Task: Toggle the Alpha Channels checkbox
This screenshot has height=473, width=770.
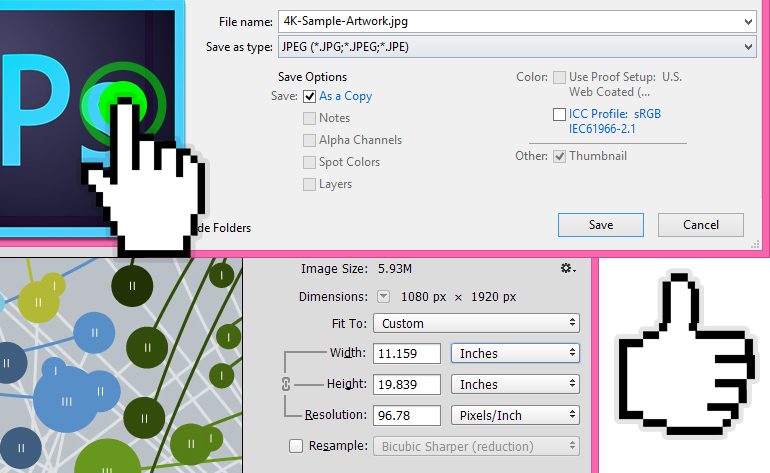Action: tap(309, 140)
